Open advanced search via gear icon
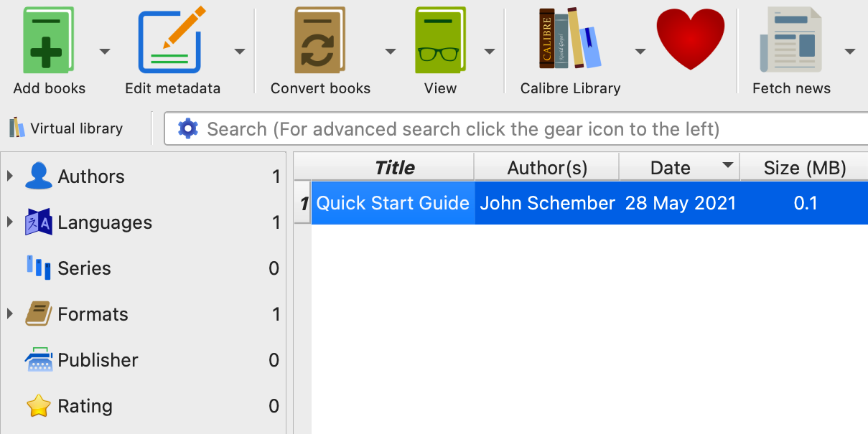 coord(188,128)
